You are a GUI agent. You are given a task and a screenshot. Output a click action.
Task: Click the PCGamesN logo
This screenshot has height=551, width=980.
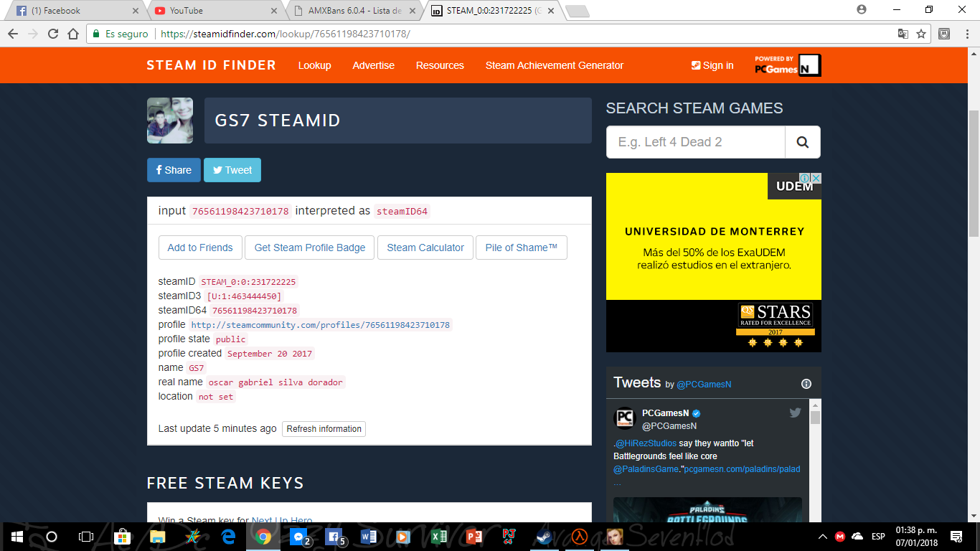pyautogui.click(x=788, y=65)
